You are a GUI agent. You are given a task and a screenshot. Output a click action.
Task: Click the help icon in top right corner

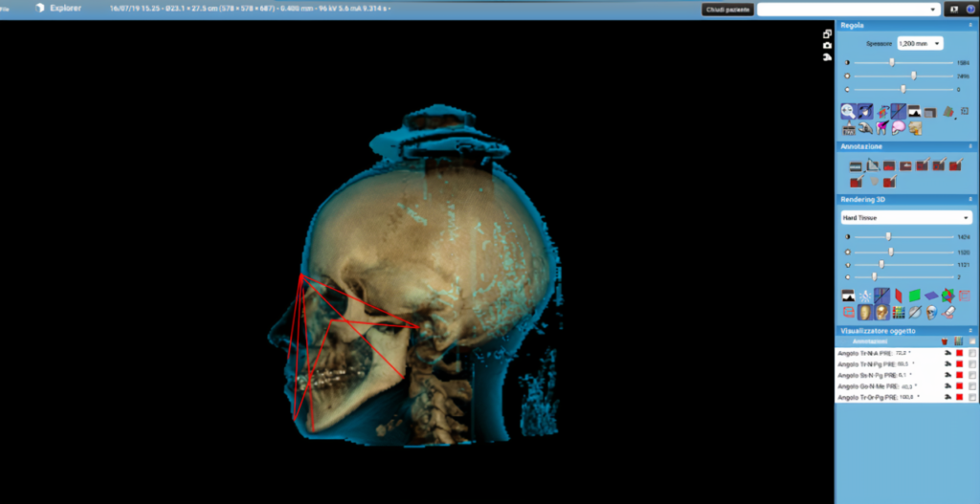click(971, 10)
